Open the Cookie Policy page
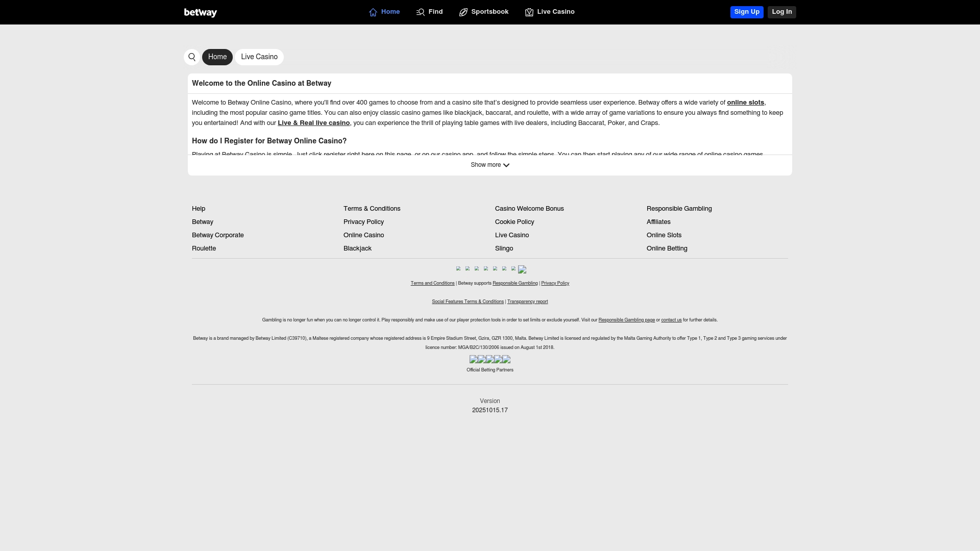This screenshot has height=551, width=980. pyautogui.click(x=514, y=222)
